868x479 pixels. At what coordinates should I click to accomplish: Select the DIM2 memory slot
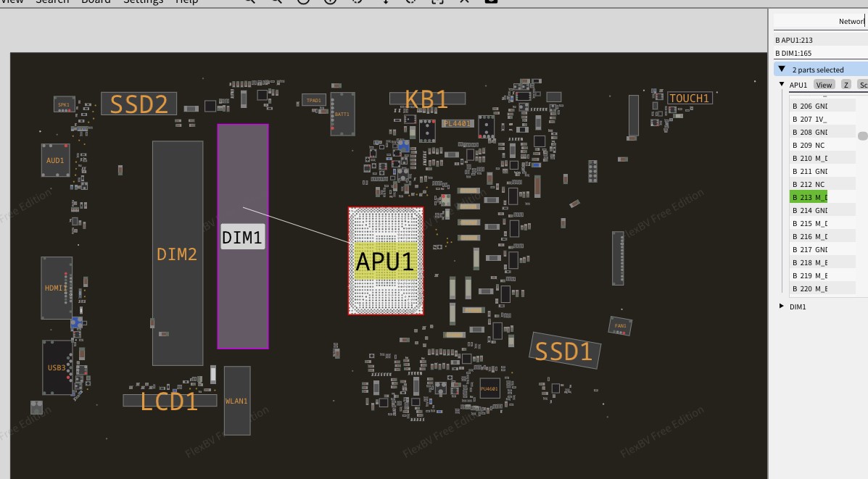coord(178,254)
